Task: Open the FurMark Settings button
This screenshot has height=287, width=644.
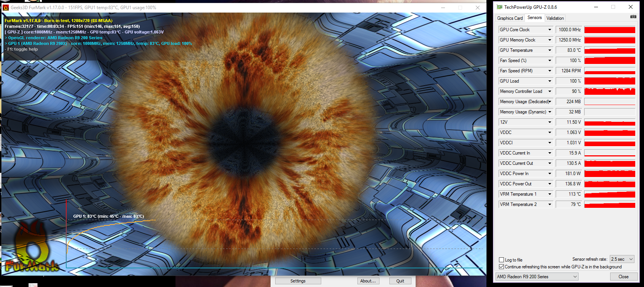Action: click(298, 281)
